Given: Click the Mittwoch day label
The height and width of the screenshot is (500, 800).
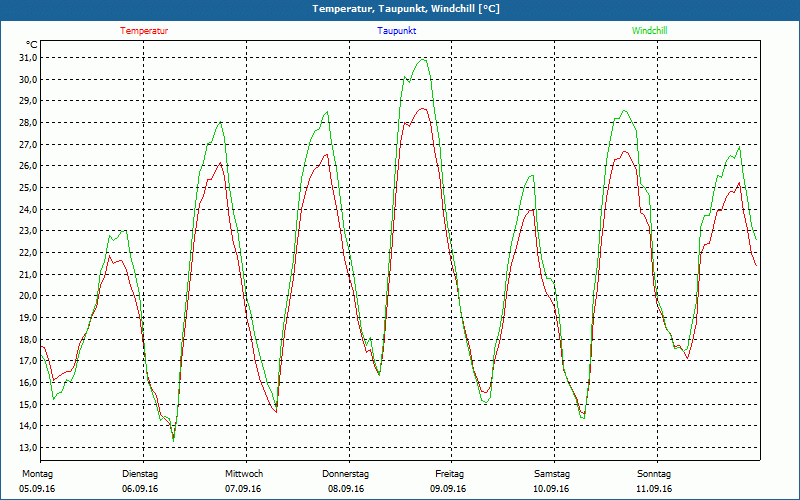Looking at the screenshot, I should coord(244,474).
